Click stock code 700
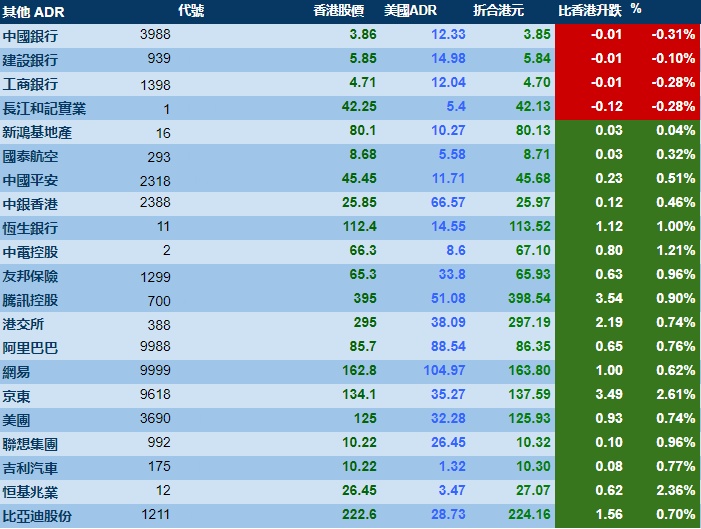This screenshot has width=701, height=529. click(159, 301)
